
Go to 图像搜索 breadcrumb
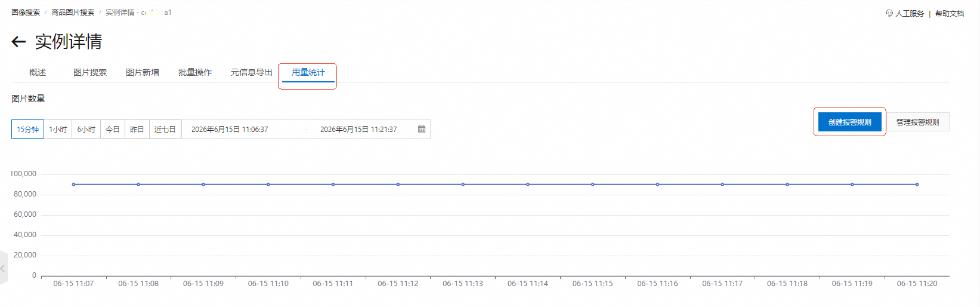pyautogui.click(x=26, y=12)
